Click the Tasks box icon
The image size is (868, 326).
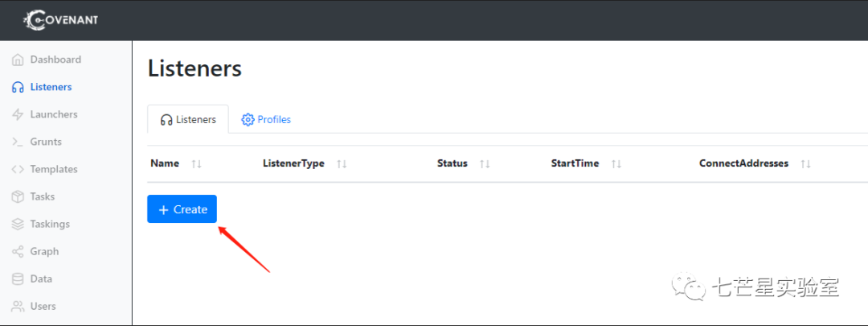18,197
